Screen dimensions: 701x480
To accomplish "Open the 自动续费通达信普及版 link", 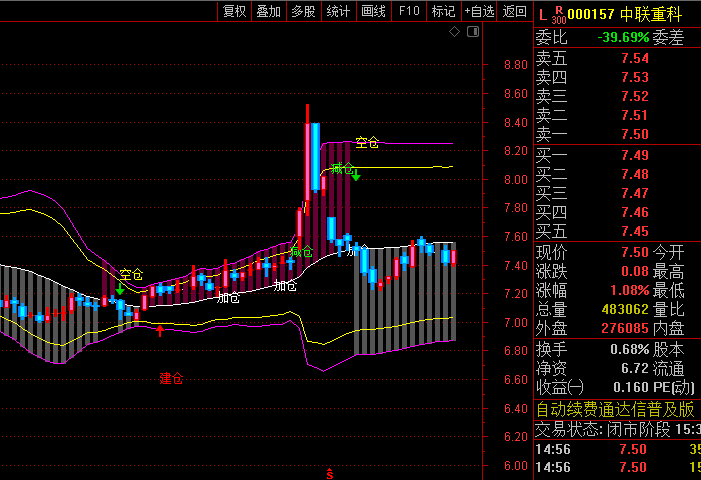I will tap(615, 409).
